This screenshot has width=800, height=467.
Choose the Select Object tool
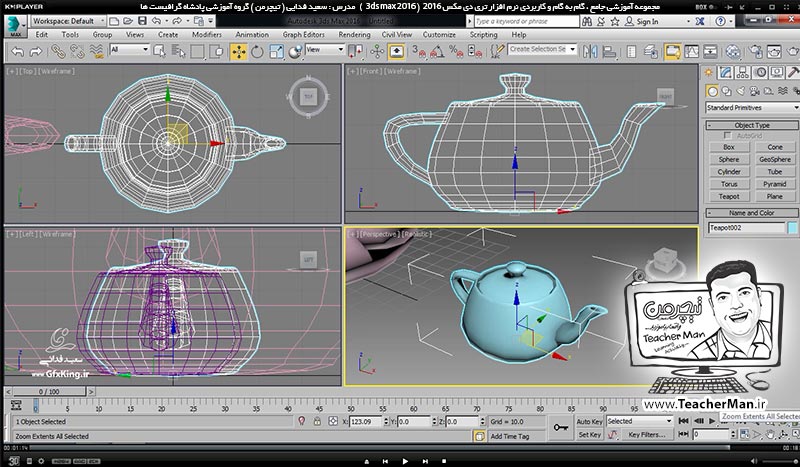tap(159, 52)
